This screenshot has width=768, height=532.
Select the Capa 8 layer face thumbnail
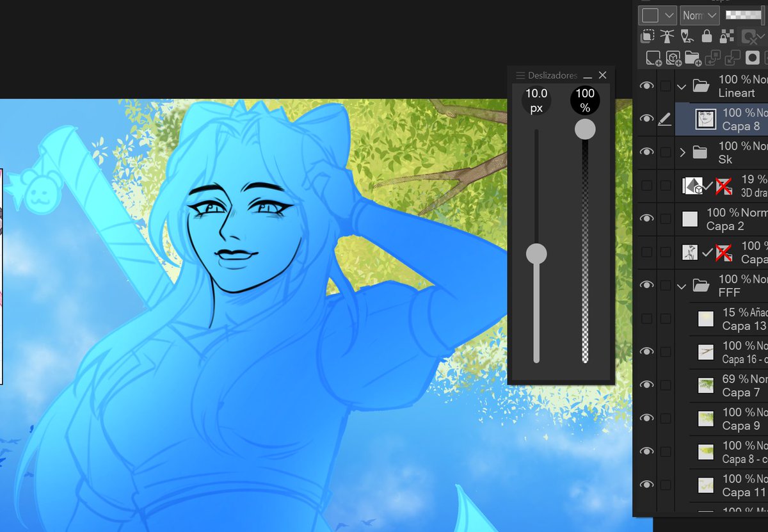click(705, 119)
